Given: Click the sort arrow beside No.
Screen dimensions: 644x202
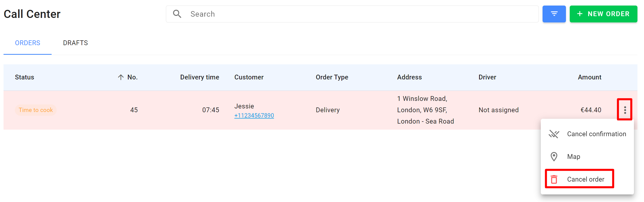Looking at the screenshot, I should coord(121,77).
